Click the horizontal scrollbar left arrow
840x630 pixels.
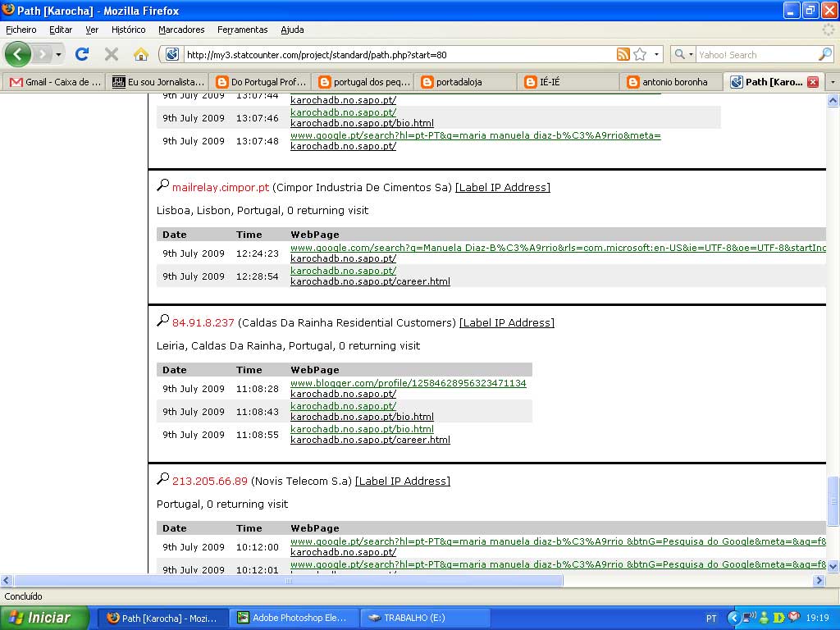coord(6,581)
